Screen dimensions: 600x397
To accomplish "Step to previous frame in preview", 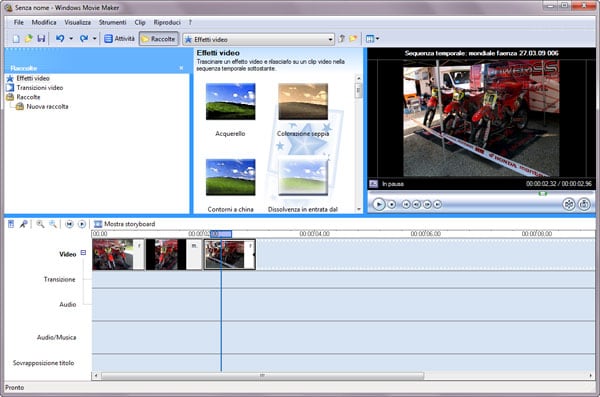I will tap(416, 204).
